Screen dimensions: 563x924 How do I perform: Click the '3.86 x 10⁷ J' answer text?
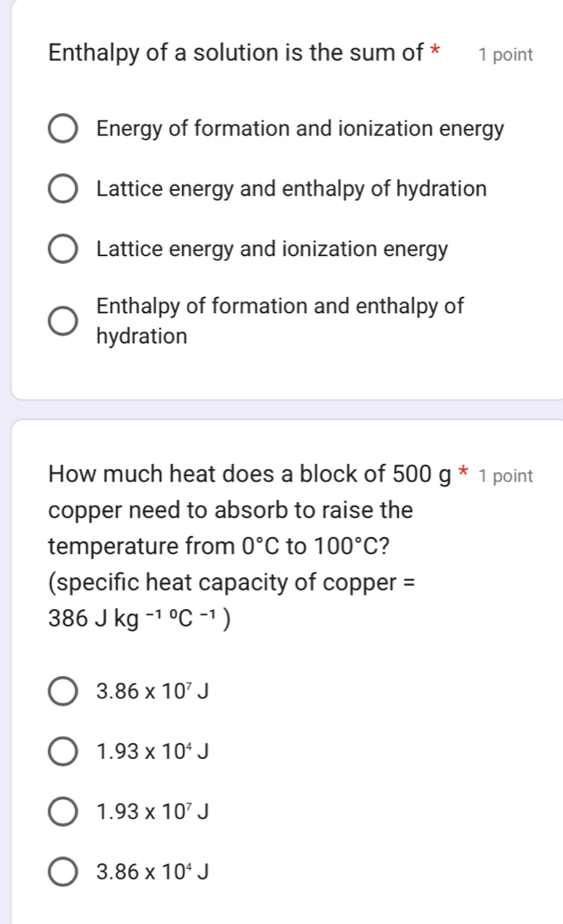[x=153, y=690]
